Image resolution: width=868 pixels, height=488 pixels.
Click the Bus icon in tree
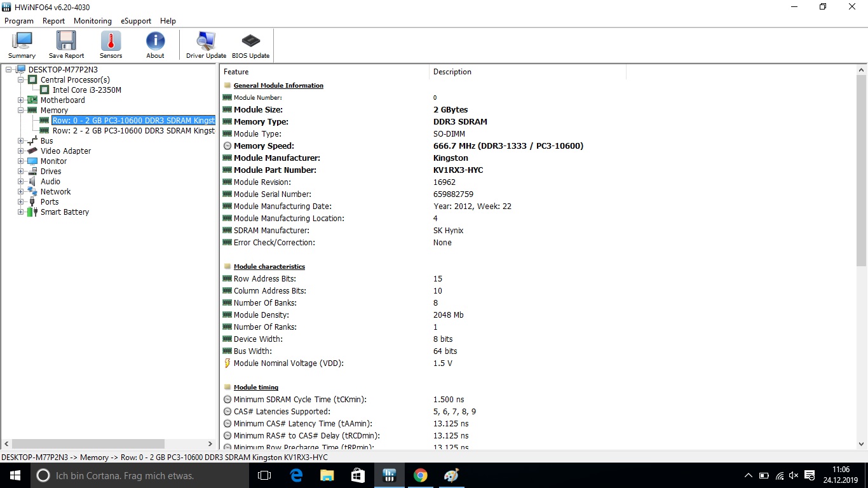(x=32, y=140)
